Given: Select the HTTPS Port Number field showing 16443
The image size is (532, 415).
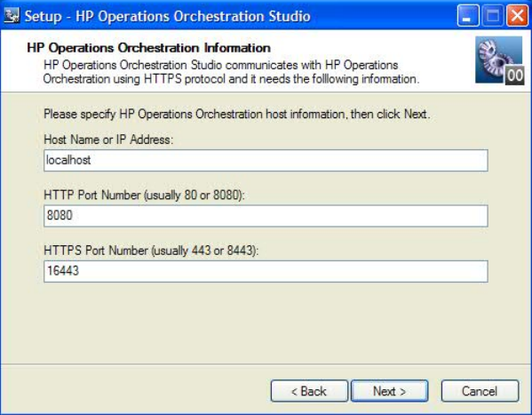Looking at the screenshot, I should [x=266, y=271].
